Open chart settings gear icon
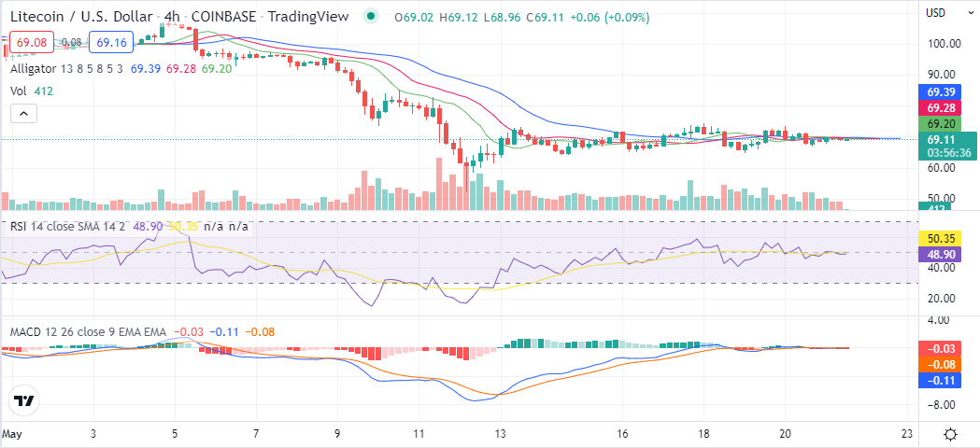This screenshot has height=448, width=980. pyautogui.click(x=951, y=434)
